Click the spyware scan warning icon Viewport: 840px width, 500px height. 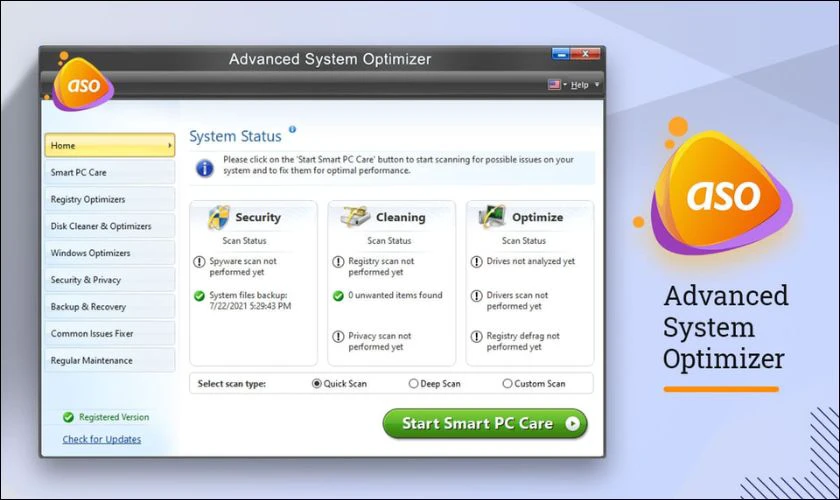(x=200, y=261)
